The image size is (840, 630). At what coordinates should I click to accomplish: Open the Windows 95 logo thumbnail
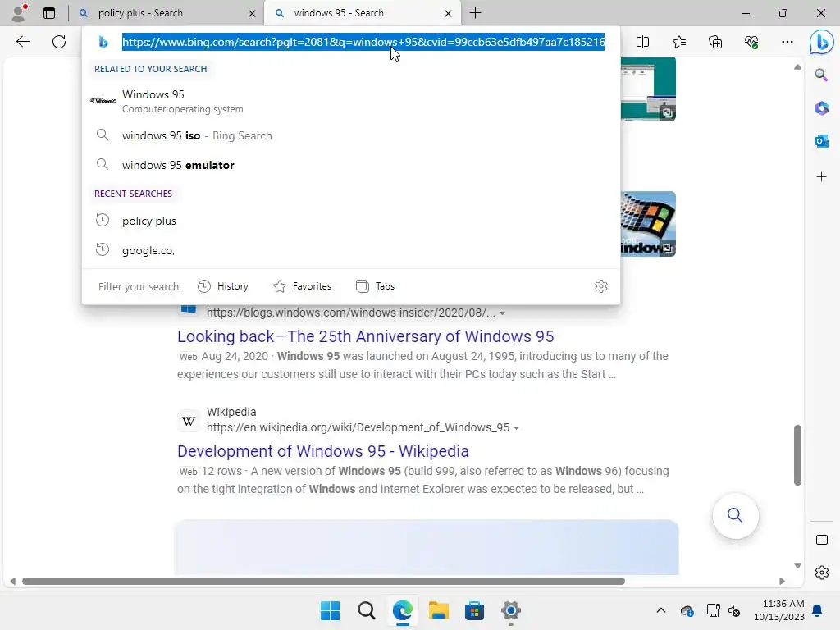click(x=648, y=224)
